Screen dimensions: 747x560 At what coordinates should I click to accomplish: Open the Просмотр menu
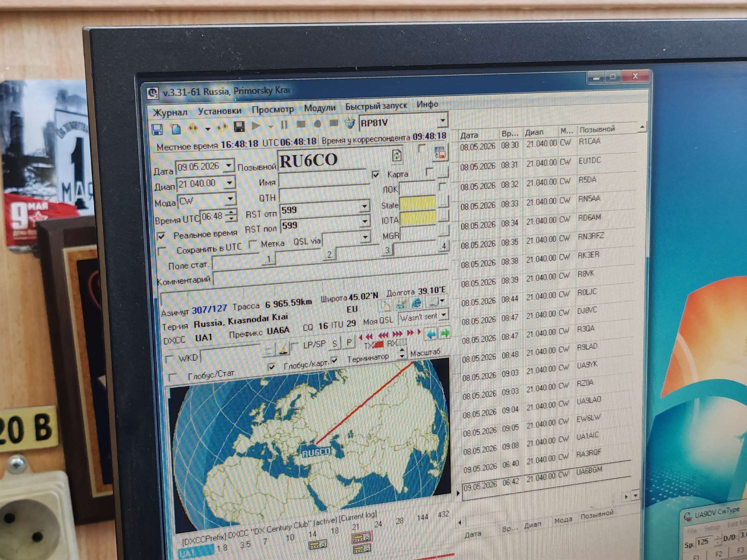[x=273, y=110]
